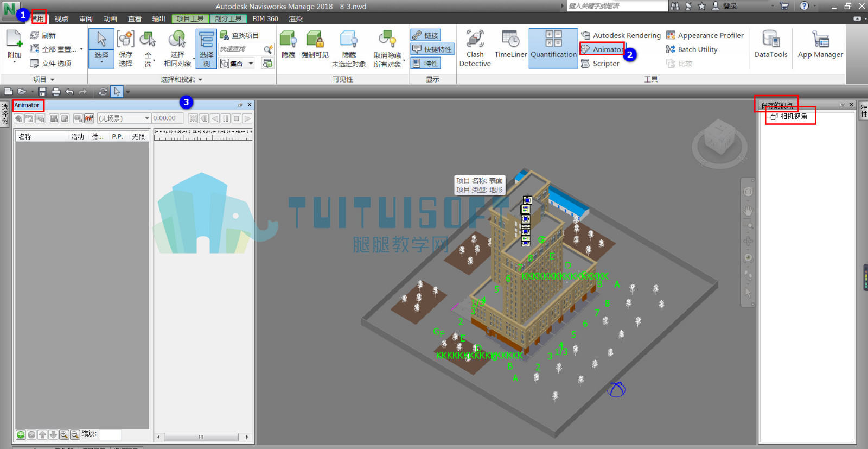Expand the Select & Search (选择和搜索) panel
The width and height of the screenshot is (868, 449).
181,79
